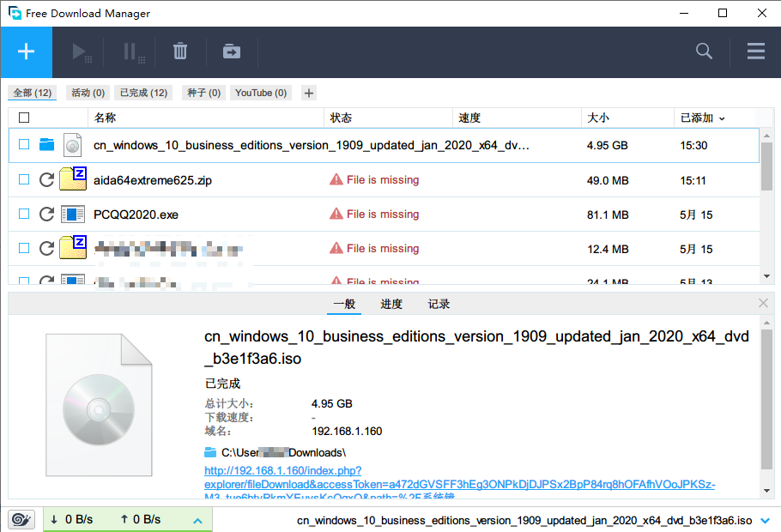Image resolution: width=781 pixels, height=532 pixels.
Task: Check the box for PCQQ2020.exe
Action: [24, 214]
